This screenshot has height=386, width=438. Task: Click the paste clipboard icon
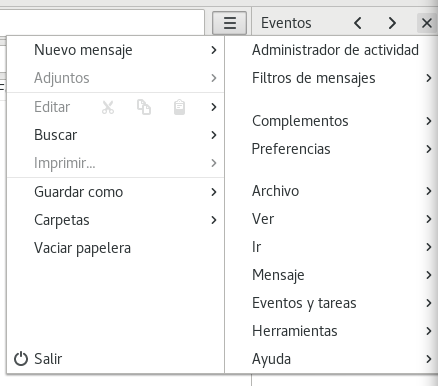179,107
